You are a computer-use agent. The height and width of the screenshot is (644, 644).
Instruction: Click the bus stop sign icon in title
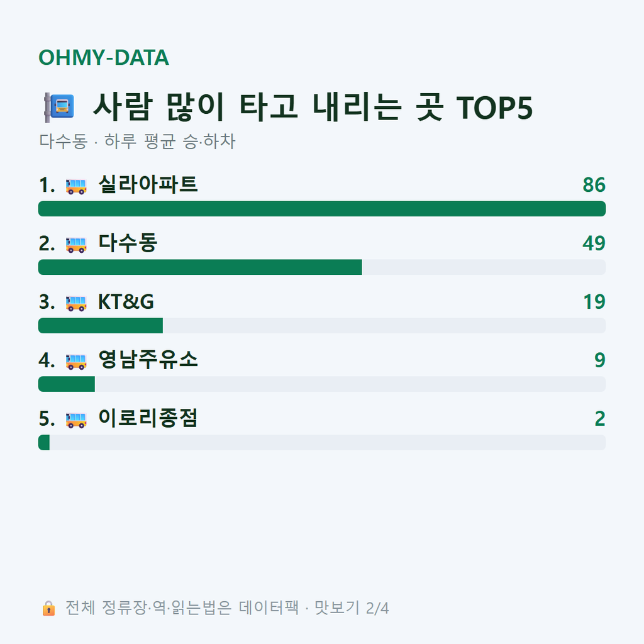coord(59,107)
